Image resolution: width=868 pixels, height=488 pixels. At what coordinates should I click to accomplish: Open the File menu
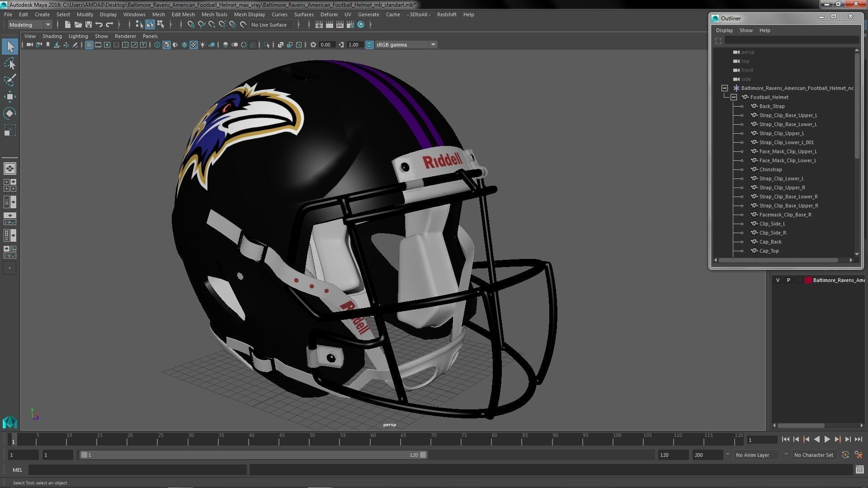click(x=8, y=14)
